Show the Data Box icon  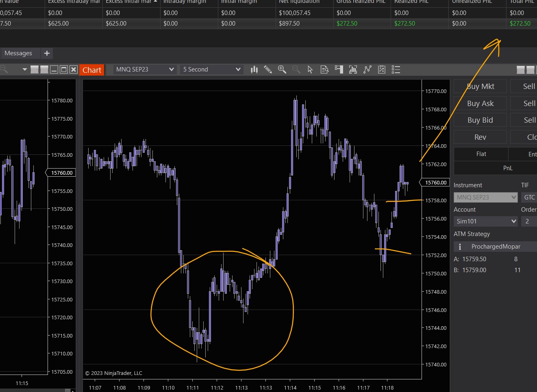pos(324,69)
